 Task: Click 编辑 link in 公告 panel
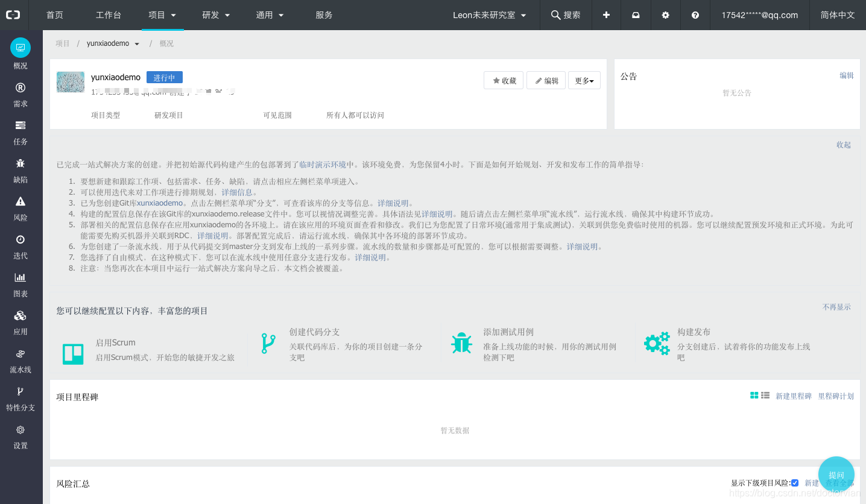(847, 75)
